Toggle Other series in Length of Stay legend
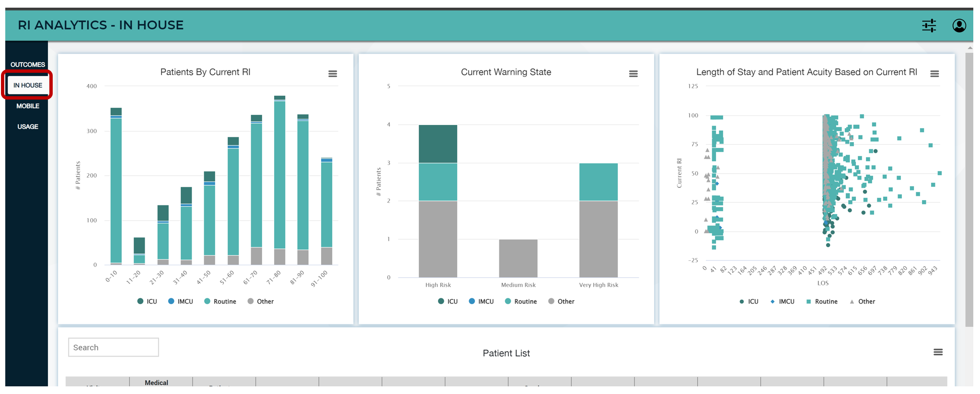Viewport: 980px width, 394px height. point(862,302)
